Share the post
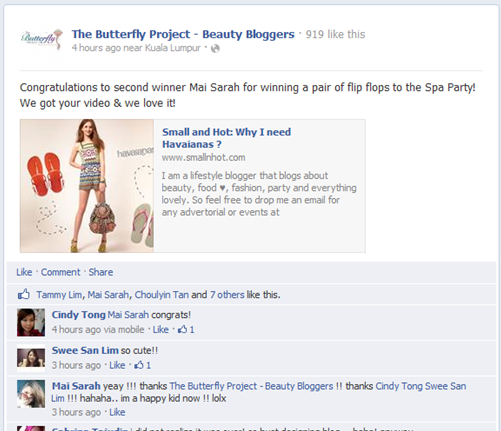 click(x=101, y=272)
